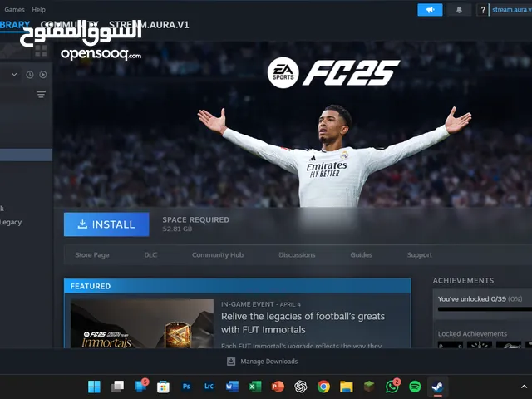The width and height of the screenshot is (532, 399).
Task: Open ChatGPT from the taskbar
Action: (x=301, y=387)
